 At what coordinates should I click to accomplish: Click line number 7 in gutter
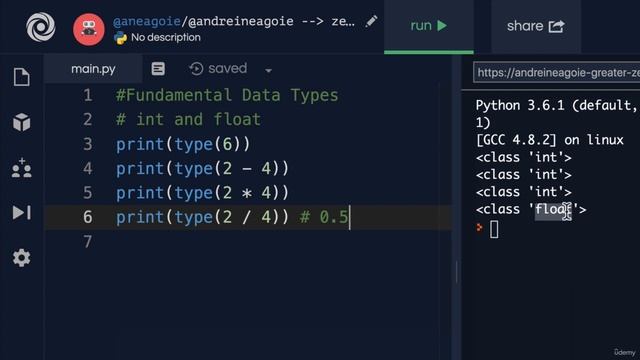(88, 241)
